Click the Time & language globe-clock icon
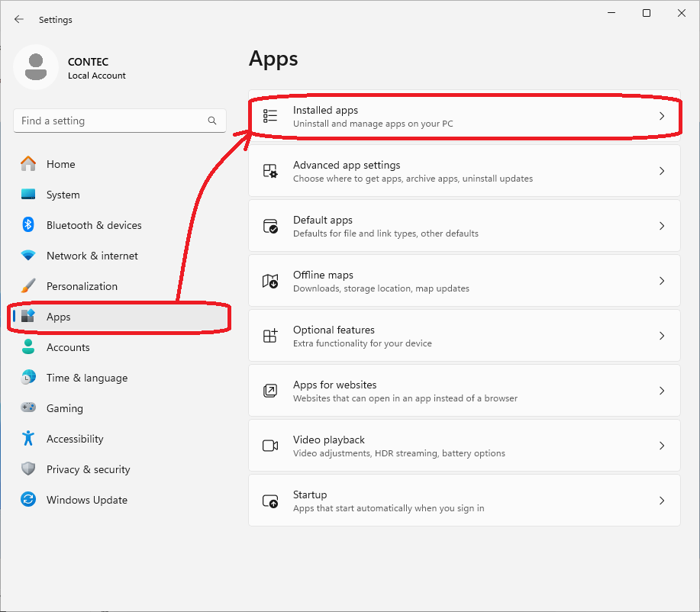700x612 pixels. point(28,377)
